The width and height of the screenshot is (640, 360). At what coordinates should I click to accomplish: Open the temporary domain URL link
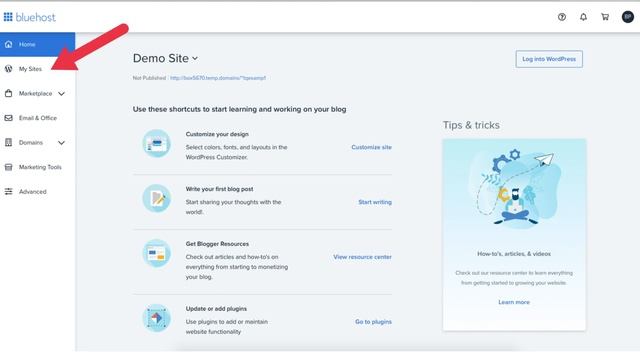coord(218,78)
